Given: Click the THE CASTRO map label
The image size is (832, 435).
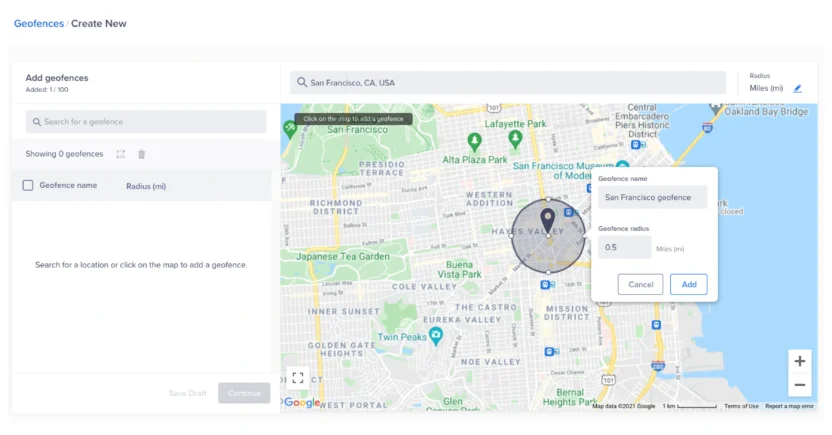Looking at the screenshot, I should point(486,307).
